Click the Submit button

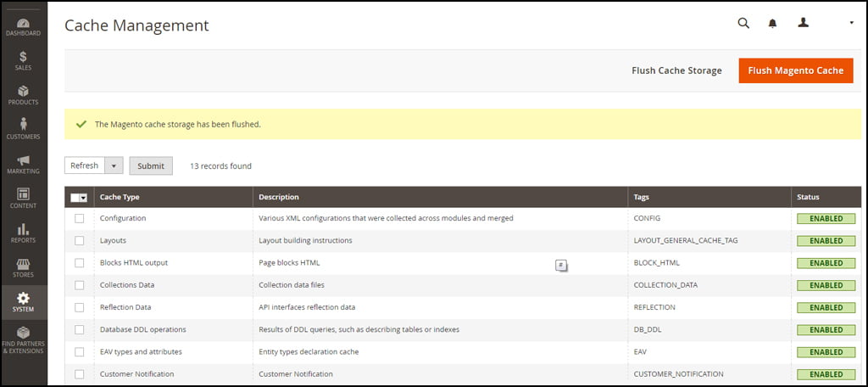tap(151, 165)
